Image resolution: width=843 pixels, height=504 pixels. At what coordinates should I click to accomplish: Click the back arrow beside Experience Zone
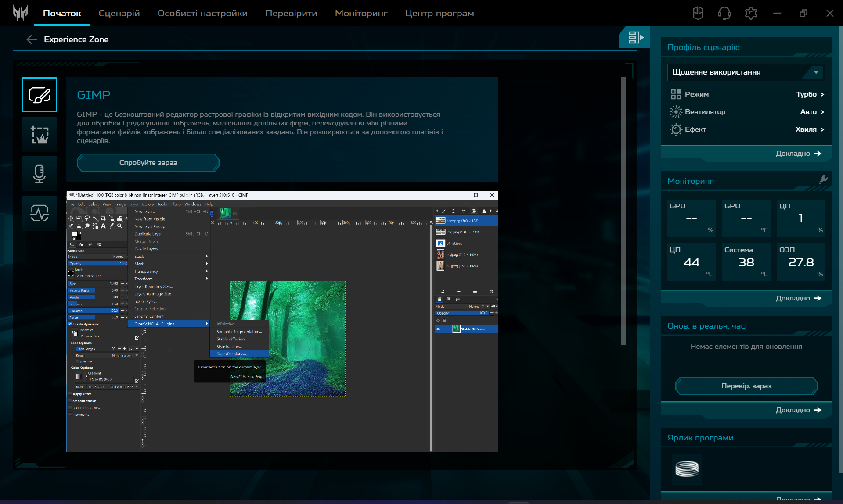[x=32, y=39]
